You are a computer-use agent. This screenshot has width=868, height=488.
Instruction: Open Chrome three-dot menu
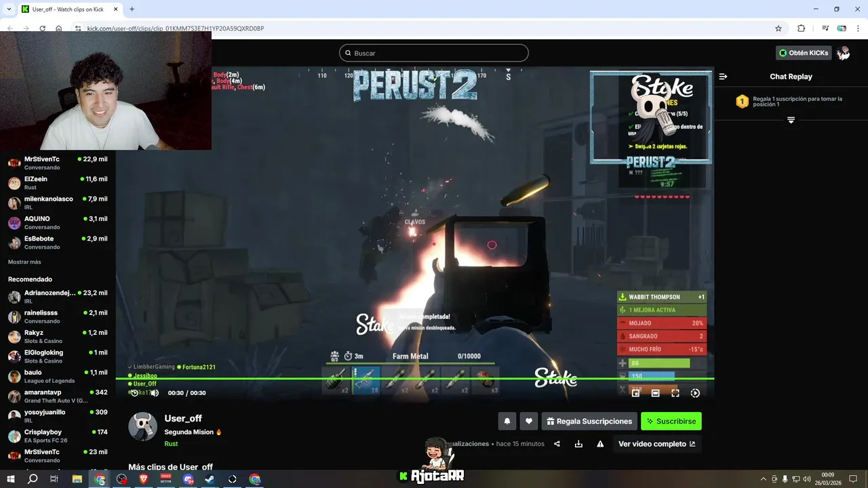pos(858,28)
